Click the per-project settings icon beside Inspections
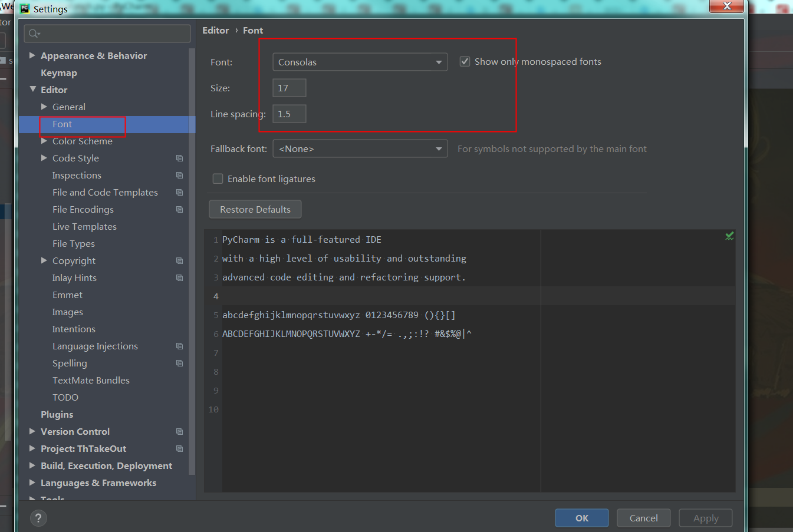793x532 pixels. pos(179,175)
